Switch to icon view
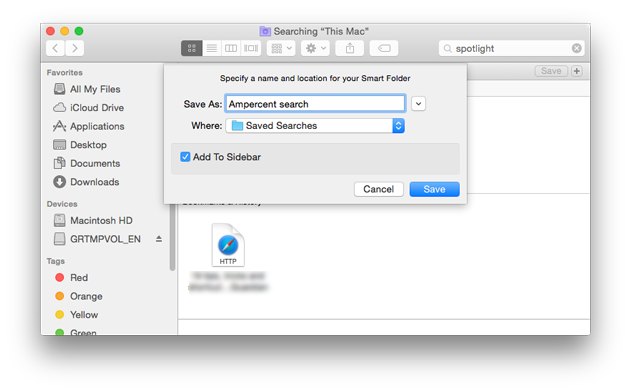Screen dimensions: 630x392 192,49
